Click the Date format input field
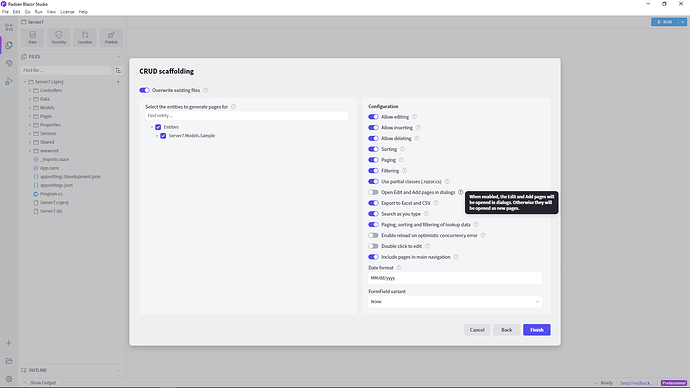The image size is (690, 388). (x=455, y=278)
